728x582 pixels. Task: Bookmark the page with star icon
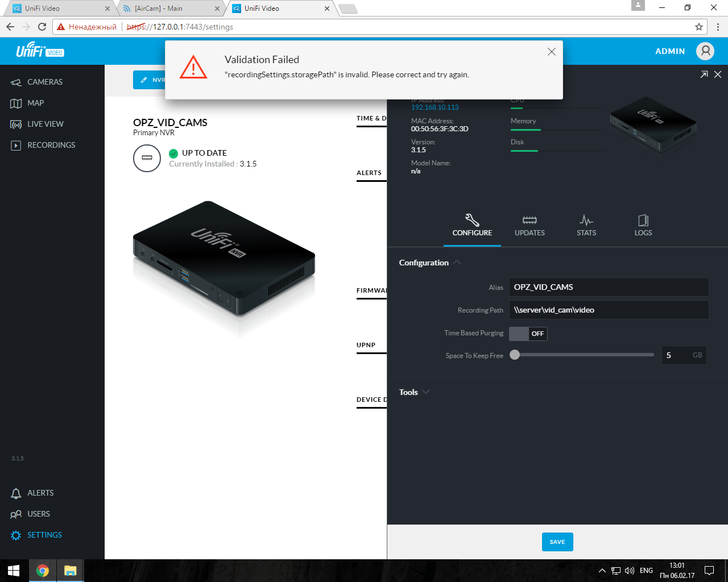(699, 27)
